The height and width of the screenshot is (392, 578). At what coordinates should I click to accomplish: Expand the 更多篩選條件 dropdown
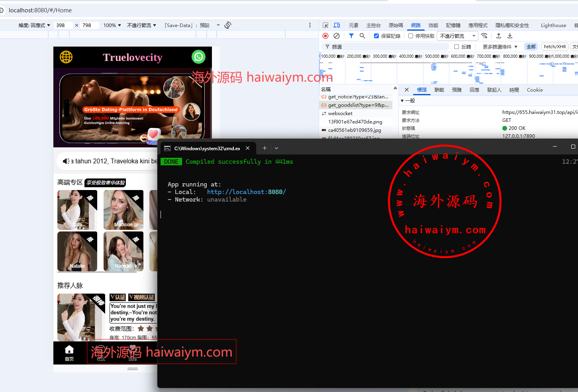(500, 47)
